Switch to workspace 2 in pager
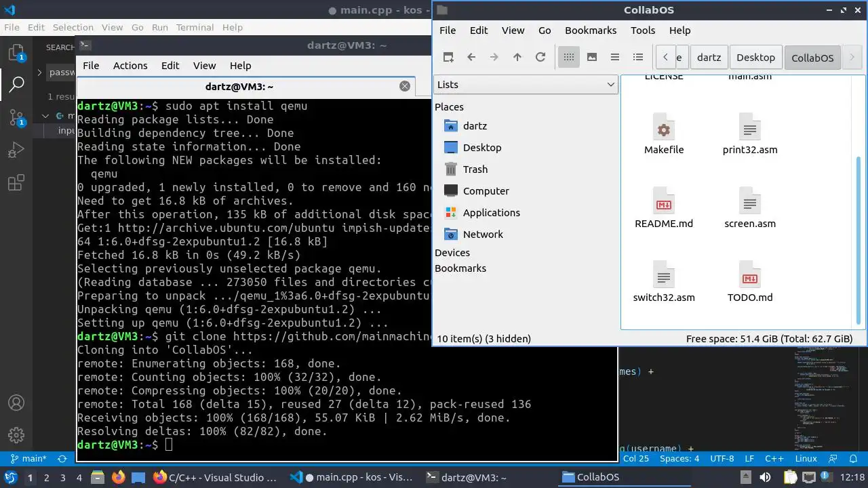The height and width of the screenshot is (488, 868). click(x=46, y=478)
